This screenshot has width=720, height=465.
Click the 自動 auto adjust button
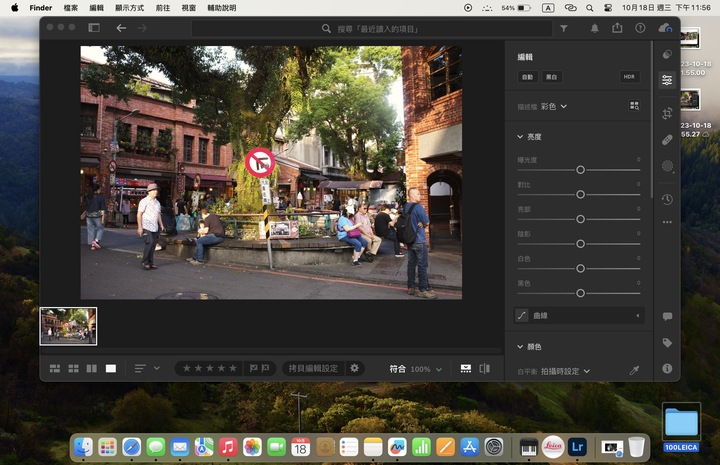point(528,77)
